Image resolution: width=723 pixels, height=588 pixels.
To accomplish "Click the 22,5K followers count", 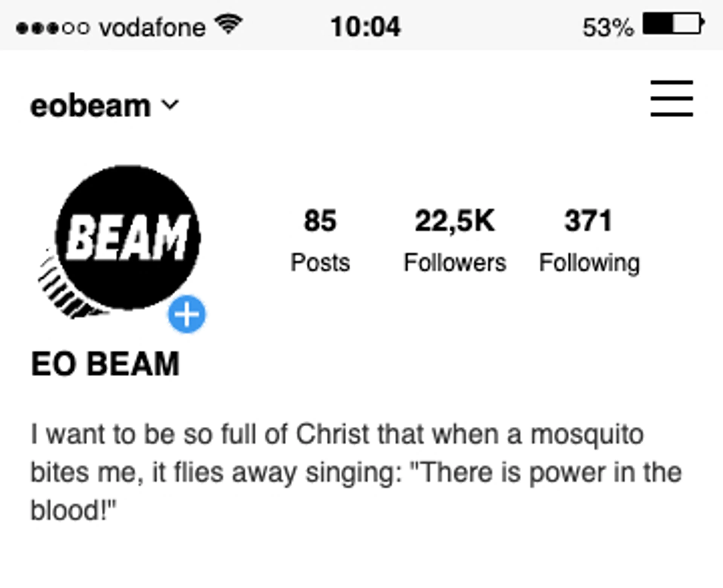I will pyautogui.click(x=455, y=221).
